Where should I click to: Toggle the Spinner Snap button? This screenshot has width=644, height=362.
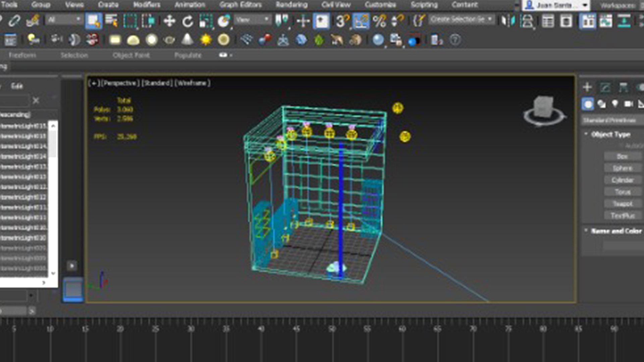coord(397,21)
